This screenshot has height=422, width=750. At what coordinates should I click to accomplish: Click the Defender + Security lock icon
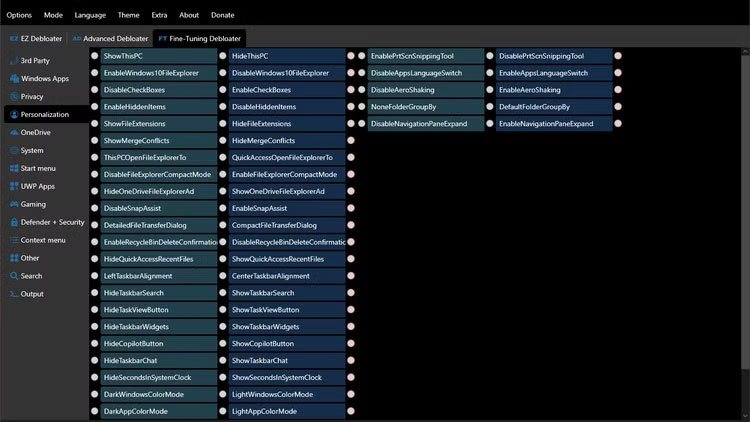coord(12,222)
